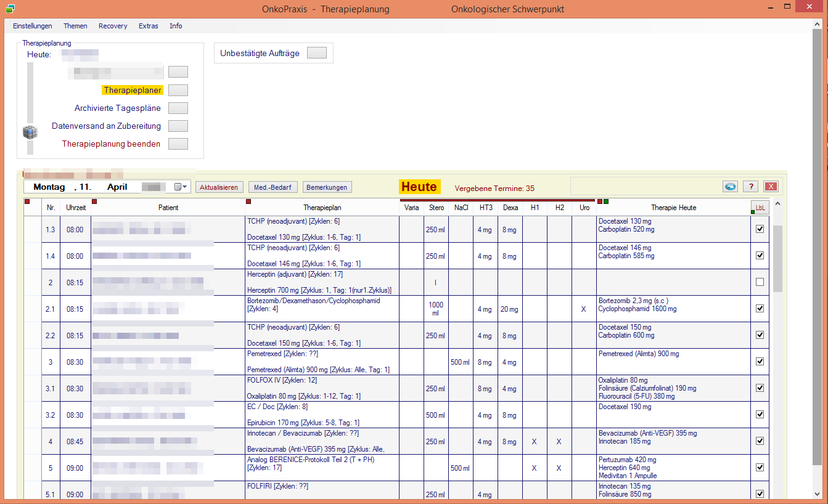Open the date picker calendar dropdown
This screenshot has width=828, height=504.
[x=179, y=187]
